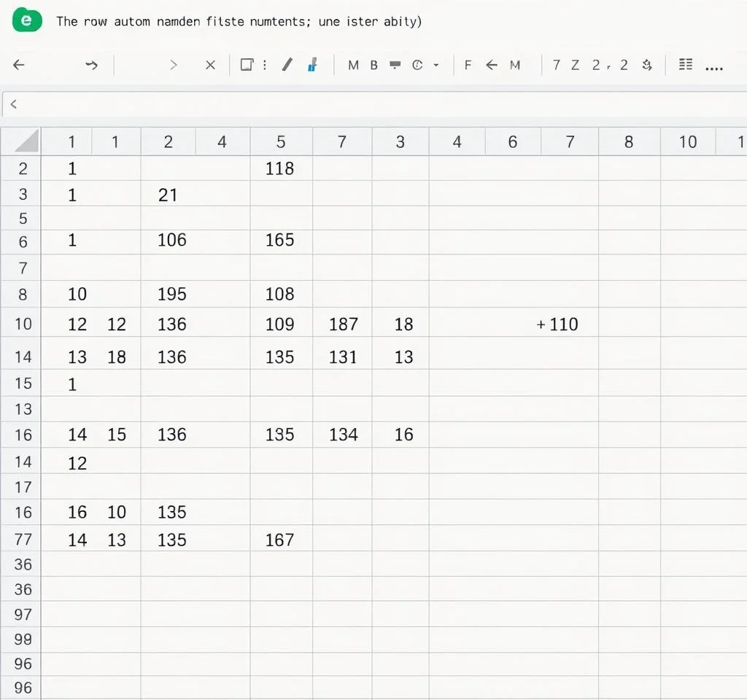Expand the right chevron in the toolbar

click(x=173, y=65)
